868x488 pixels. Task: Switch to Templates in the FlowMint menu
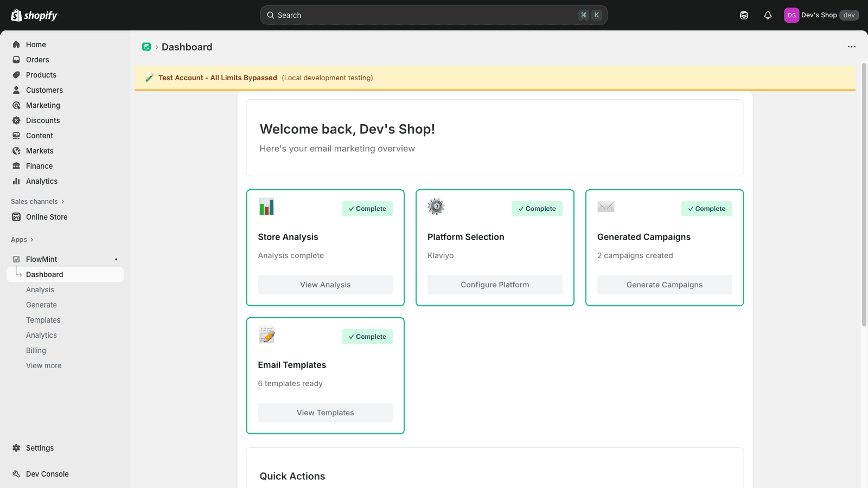click(x=43, y=320)
